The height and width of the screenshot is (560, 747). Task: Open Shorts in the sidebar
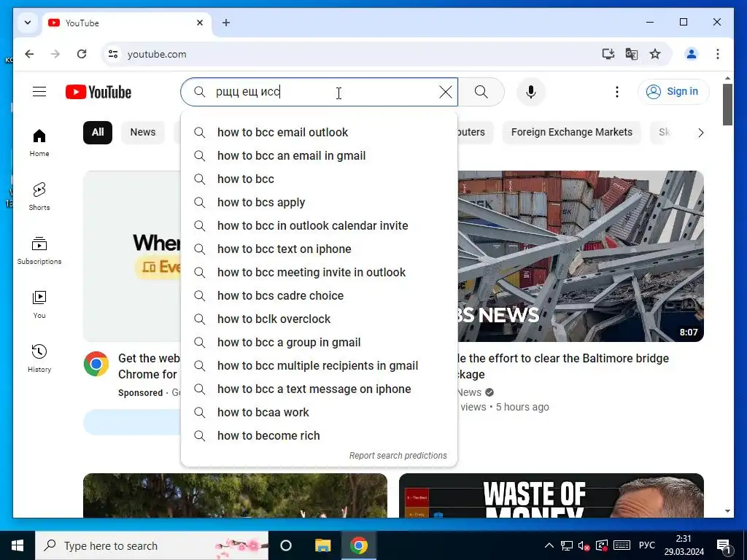[x=39, y=196]
